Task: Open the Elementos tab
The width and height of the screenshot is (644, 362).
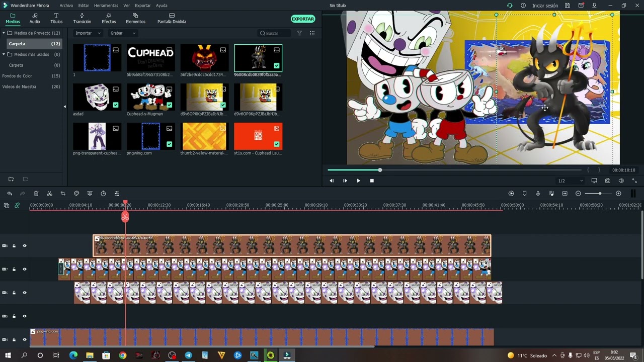Action: tap(135, 19)
